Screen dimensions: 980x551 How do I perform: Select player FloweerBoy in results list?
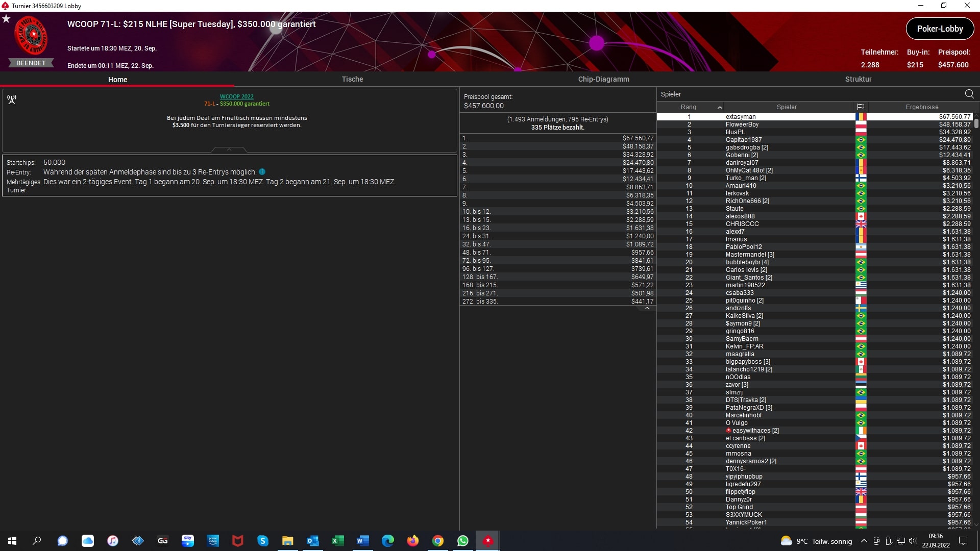pyautogui.click(x=814, y=124)
